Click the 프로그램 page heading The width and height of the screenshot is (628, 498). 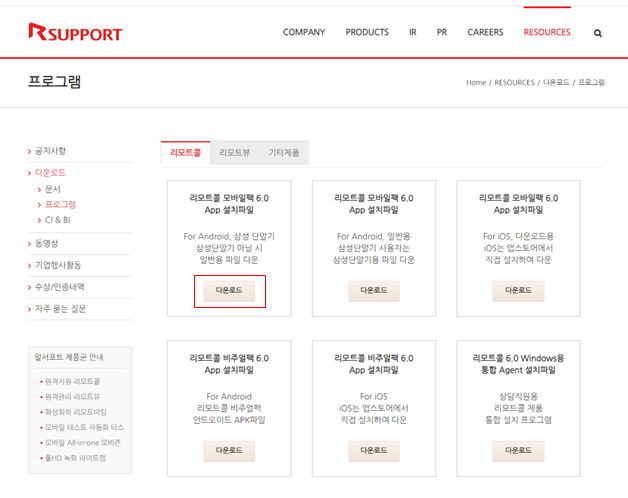pyautogui.click(x=54, y=81)
